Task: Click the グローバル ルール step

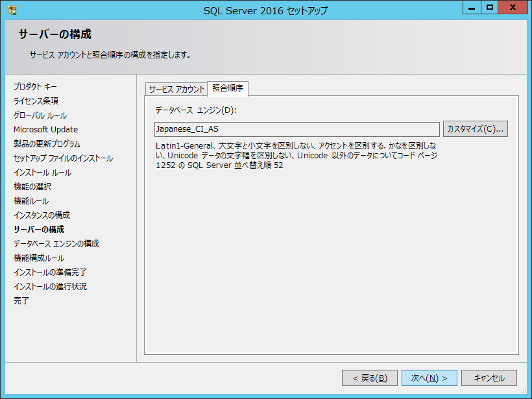Action: point(40,115)
